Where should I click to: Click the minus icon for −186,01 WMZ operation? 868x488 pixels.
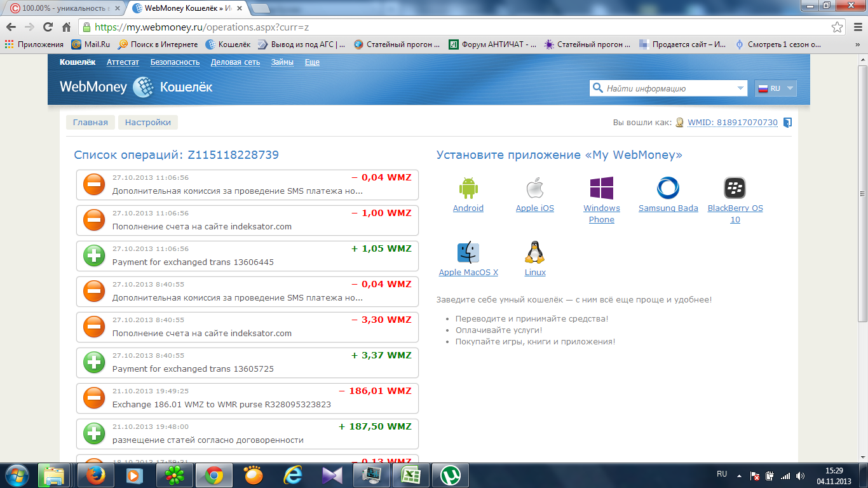click(94, 398)
